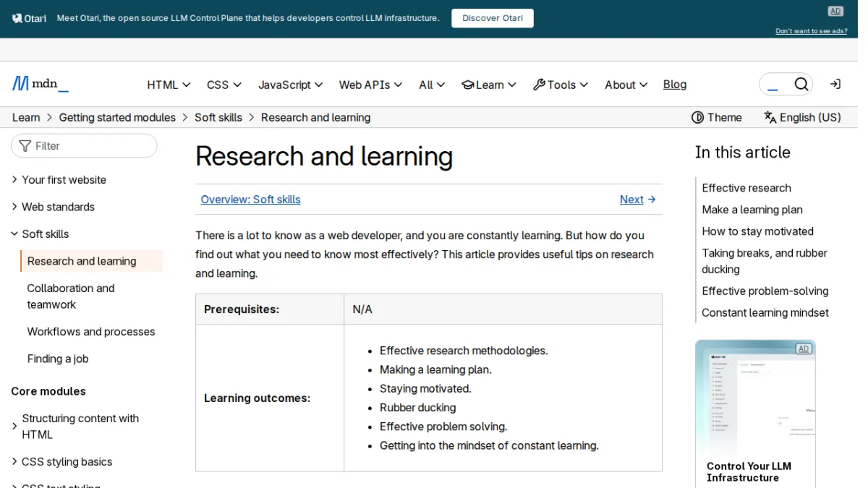Expand the Your first website section
The height and width of the screenshot is (488, 868).
pos(59,180)
